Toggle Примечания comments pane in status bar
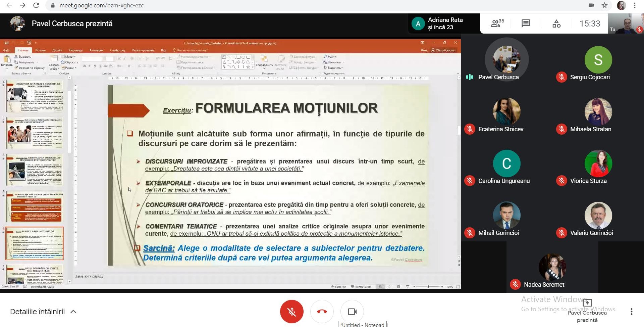644x327 pixels. click(x=361, y=287)
